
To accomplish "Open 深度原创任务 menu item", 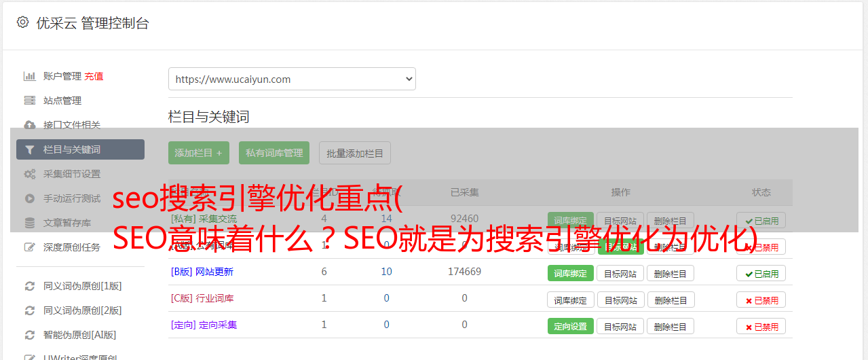I will click(x=72, y=247).
